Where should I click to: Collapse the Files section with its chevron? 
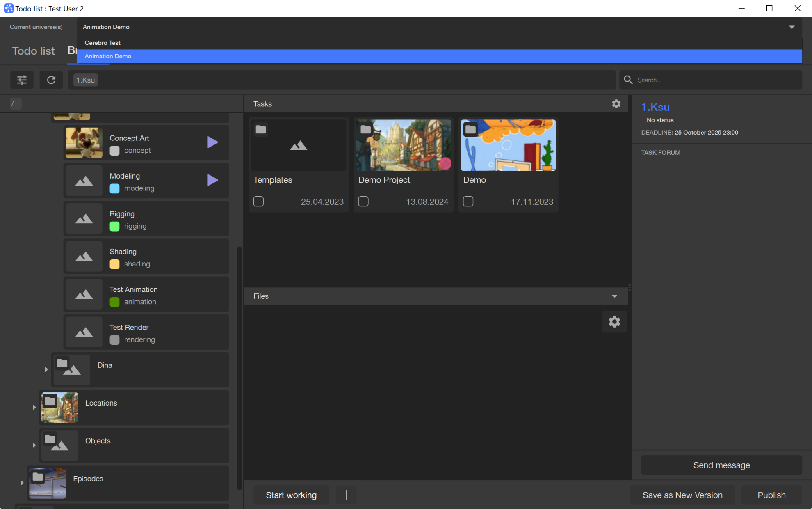(x=614, y=296)
